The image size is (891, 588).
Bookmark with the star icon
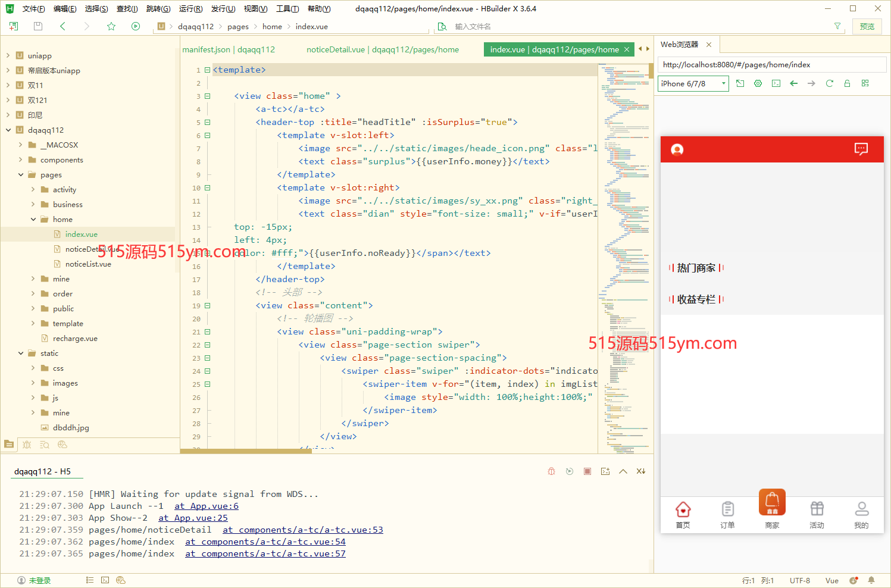pyautogui.click(x=111, y=26)
